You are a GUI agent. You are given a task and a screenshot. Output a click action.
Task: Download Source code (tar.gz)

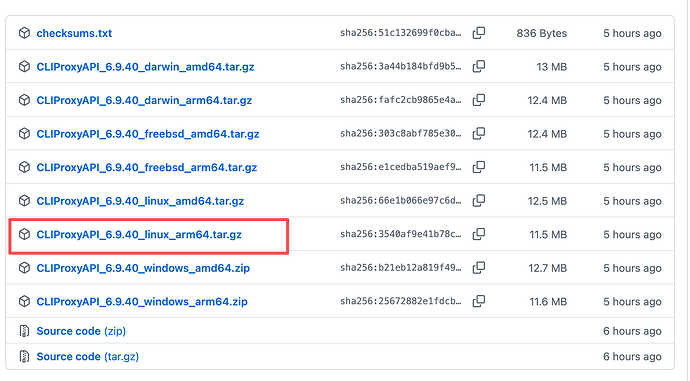(88, 356)
